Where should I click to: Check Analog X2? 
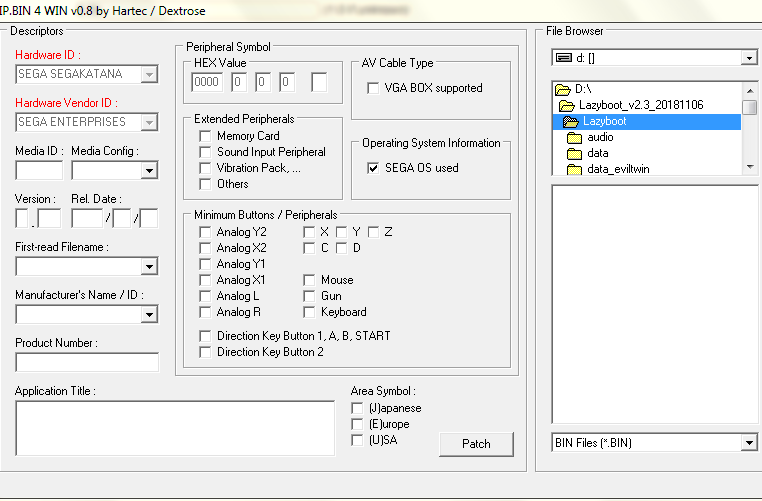(x=205, y=248)
